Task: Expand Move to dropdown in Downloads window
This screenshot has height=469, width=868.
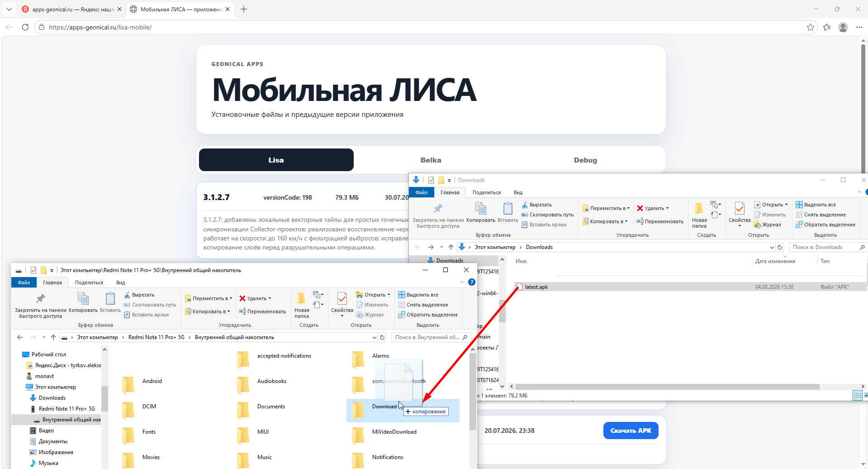Action: [628, 208]
